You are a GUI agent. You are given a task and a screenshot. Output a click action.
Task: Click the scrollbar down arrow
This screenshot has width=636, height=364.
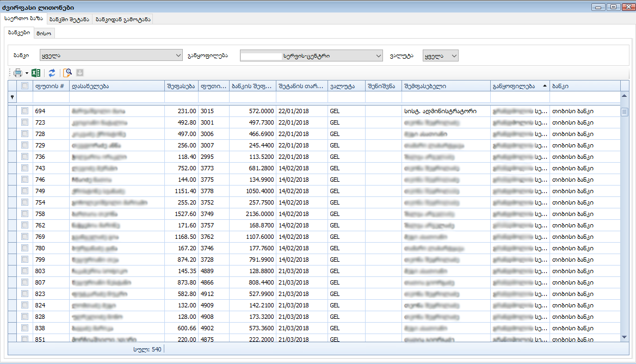pyautogui.click(x=624, y=337)
